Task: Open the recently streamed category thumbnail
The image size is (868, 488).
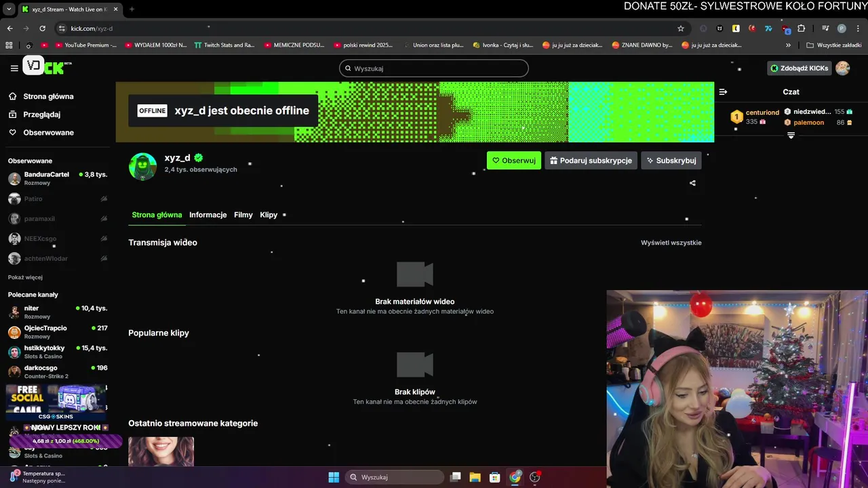Action: pyautogui.click(x=161, y=451)
